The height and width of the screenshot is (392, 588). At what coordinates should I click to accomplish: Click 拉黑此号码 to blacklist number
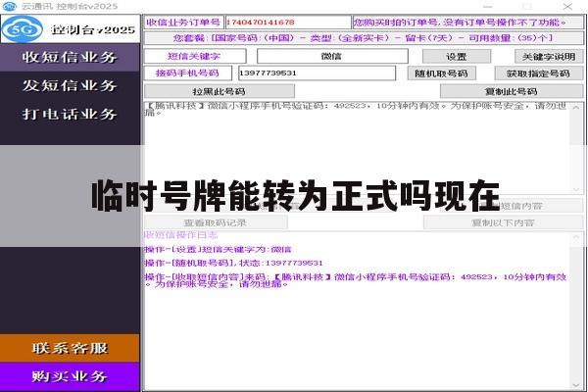[x=220, y=91]
